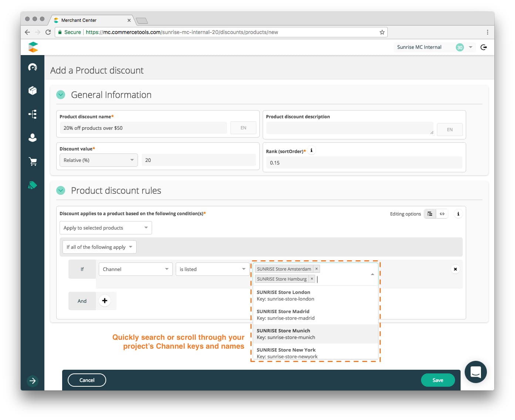Open the Sunrise MC Internal project menu
This screenshot has width=515, height=420.
click(x=471, y=47)
